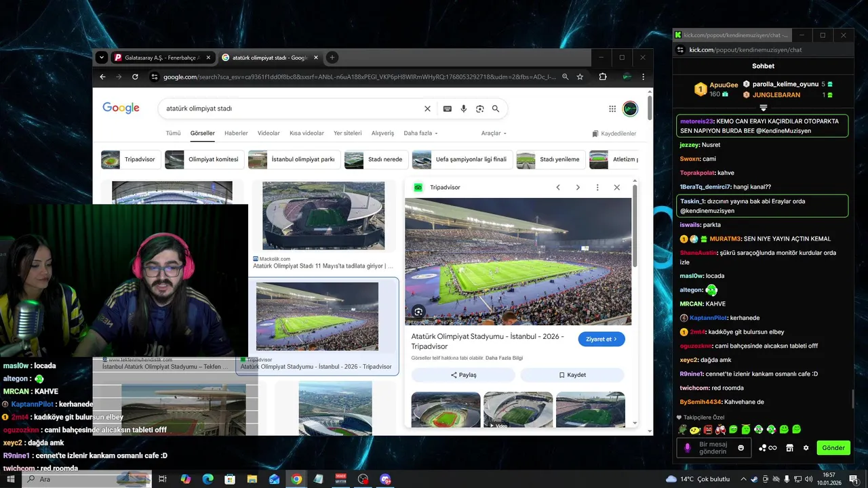Click the Google logo
The height and width of the screenshot is (488, 868).
(x=121, y=108)
